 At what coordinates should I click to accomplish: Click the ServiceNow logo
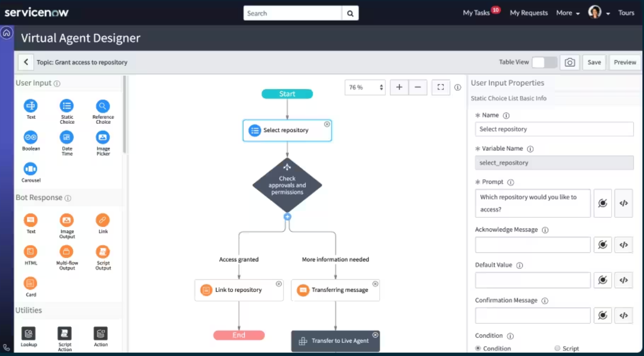tap(36, 13)
